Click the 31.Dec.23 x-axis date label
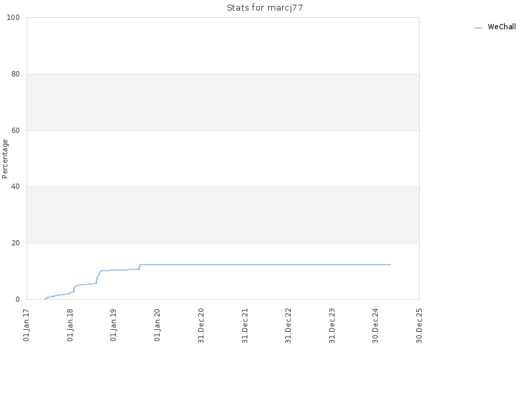This screenshot has height=399, width=532. (332, 326)
